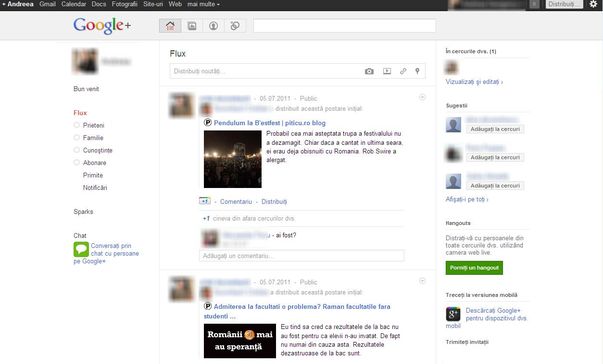Click Andreea name in top bar
This screenshot has height=364, width=603.
click(20, 4)
